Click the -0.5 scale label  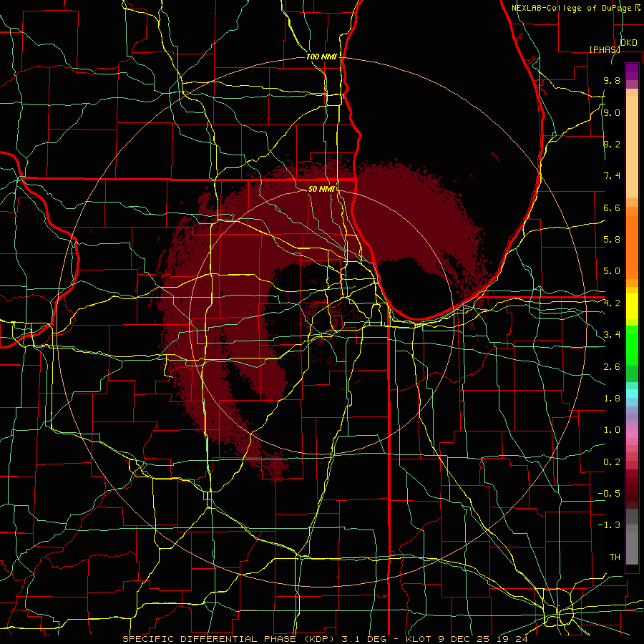point(609,494)
